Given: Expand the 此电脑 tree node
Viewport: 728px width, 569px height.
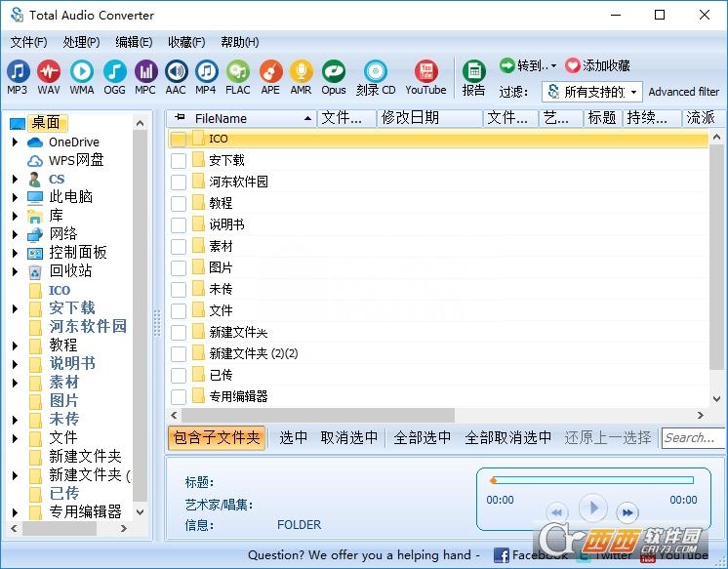Looking at the screenshot, I should pos(15,197).
